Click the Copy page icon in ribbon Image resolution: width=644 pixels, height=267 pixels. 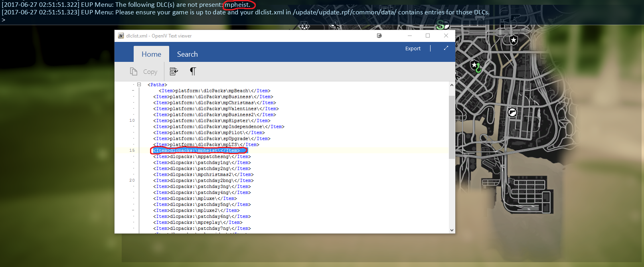click(133, 71)
